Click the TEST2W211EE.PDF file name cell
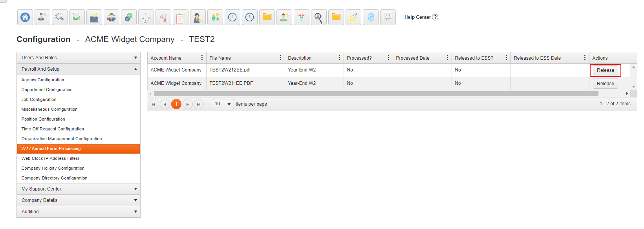The image size is (644, 229). (x=245, y=83)
